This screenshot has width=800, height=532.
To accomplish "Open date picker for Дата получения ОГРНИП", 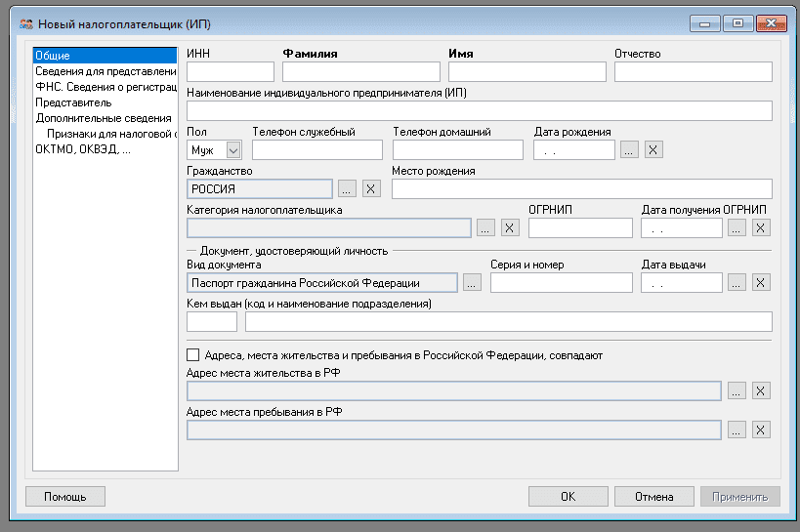I will click(x=737, y=227).
